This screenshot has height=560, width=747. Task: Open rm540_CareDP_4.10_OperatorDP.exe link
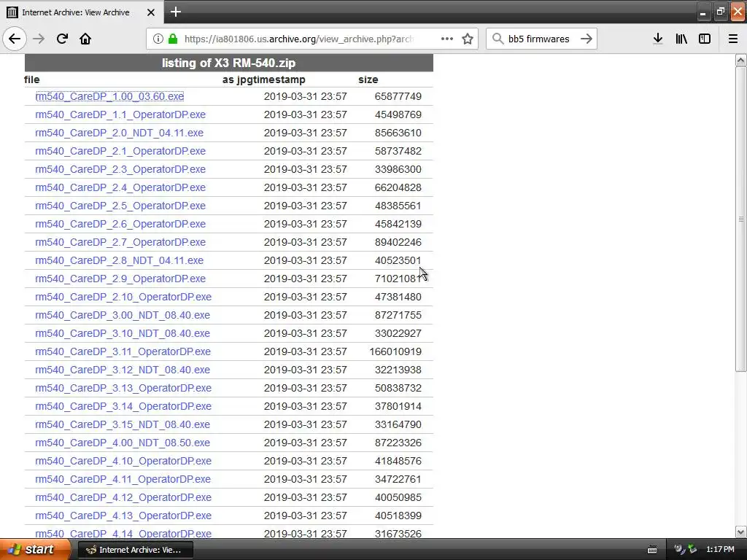coord(123,461)
